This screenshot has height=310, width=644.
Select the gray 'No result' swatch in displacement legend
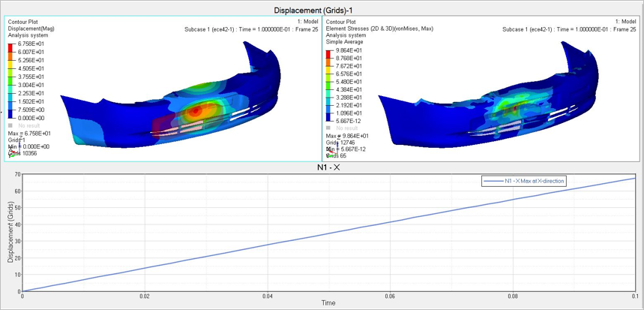pyautogui.click(x=10, y=125)
